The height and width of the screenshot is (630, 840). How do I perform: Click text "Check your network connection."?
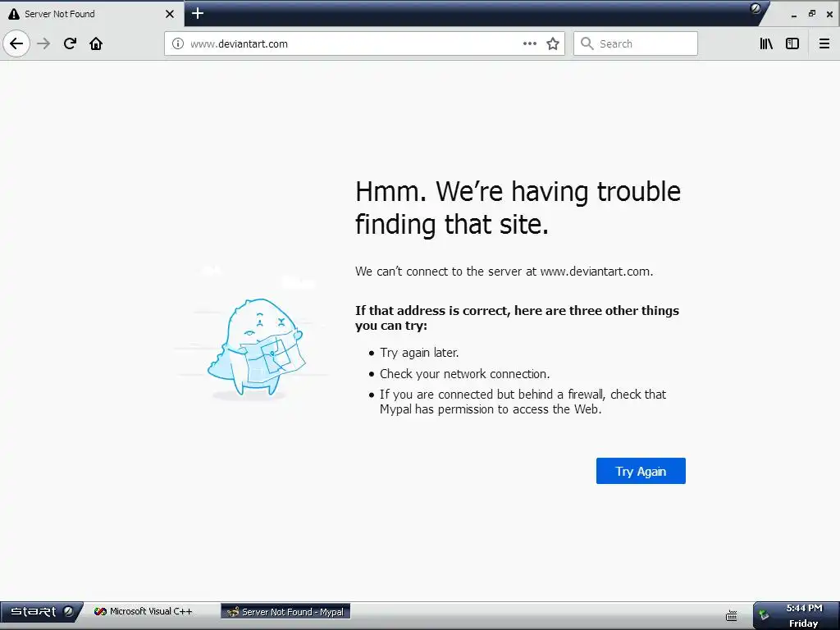[x=464, y=374]
